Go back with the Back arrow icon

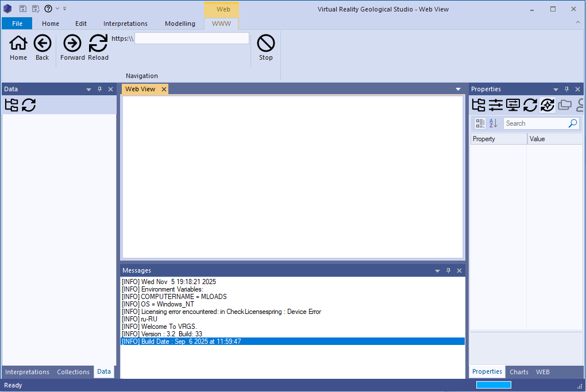point(43,44)
